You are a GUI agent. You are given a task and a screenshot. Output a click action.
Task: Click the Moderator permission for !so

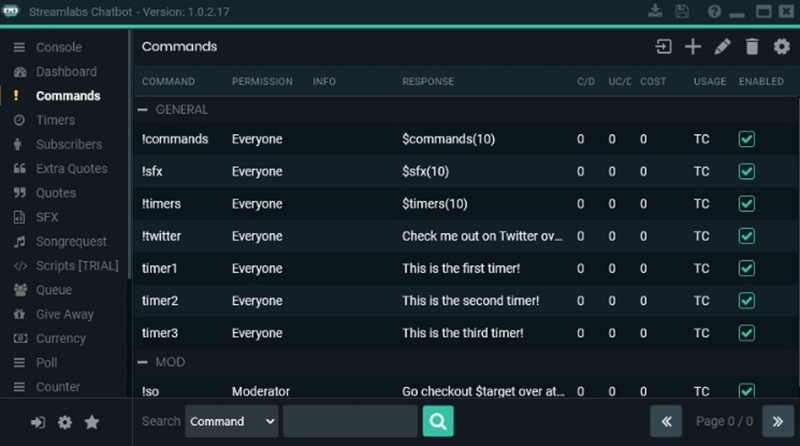[x=261, y=391]
